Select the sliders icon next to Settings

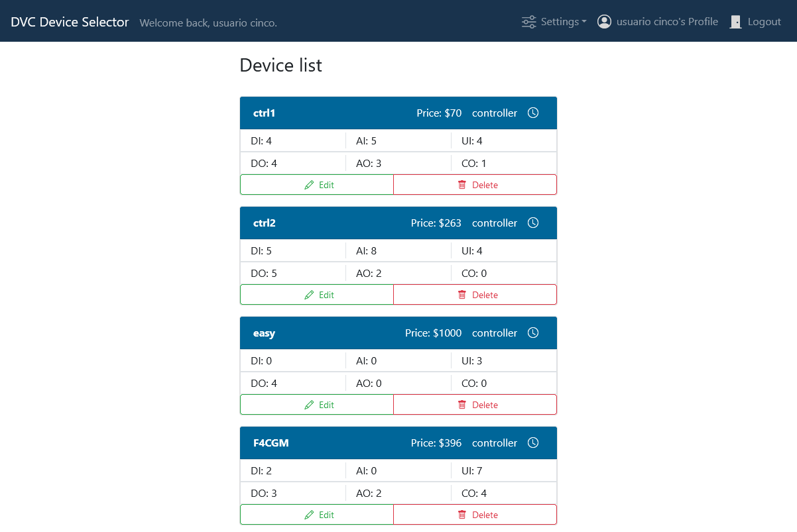pos(528,21)
